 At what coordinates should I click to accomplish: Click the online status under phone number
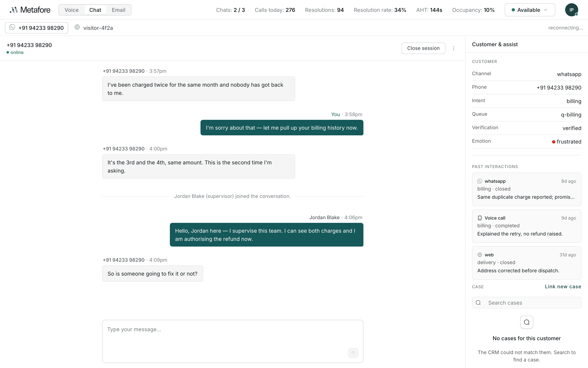(x=15, y=52)
